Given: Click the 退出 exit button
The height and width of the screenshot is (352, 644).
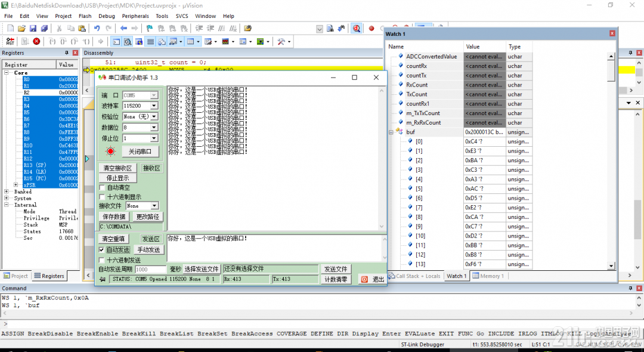Looking at the screenshot, I should click(373, 279).
